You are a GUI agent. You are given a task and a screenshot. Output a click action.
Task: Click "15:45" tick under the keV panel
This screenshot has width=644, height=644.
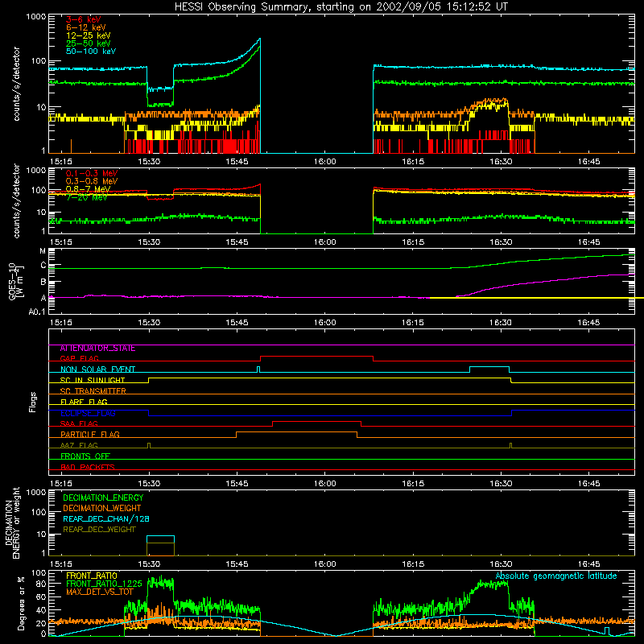237,162
